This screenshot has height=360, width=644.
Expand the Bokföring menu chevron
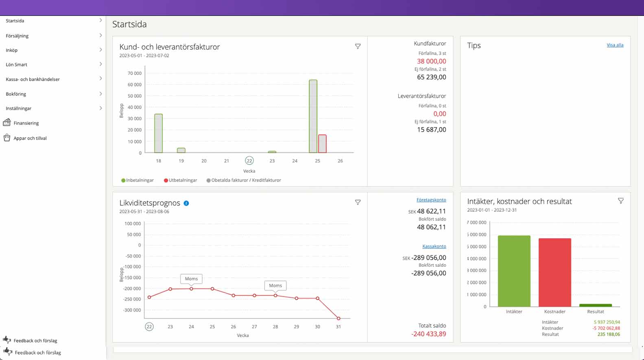(x=100, y=94)
